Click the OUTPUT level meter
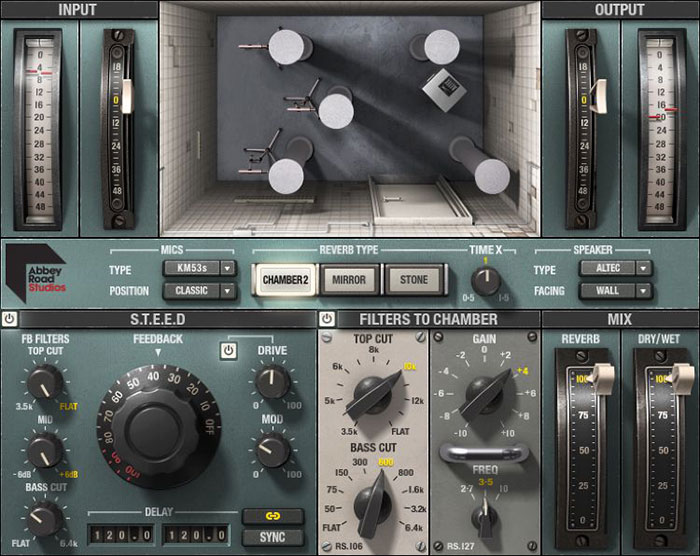This screenshot has width=700, height=556. (x=660, y=130)
